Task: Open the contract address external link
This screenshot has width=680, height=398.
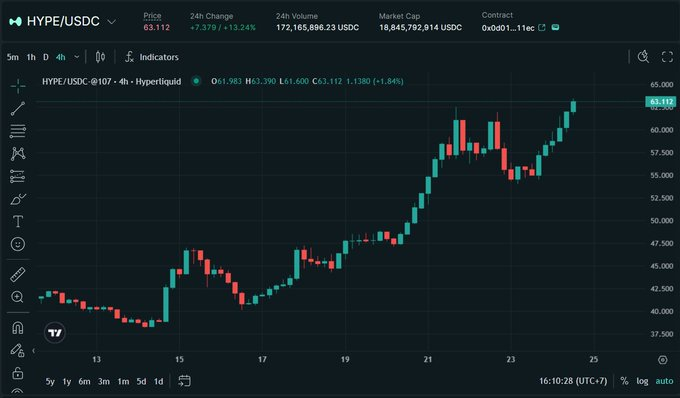Action: (x=542, y=27)
